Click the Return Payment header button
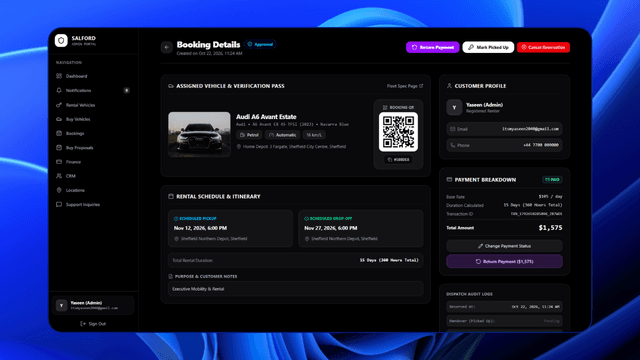The image size is (640, 360). pos(433,47)
